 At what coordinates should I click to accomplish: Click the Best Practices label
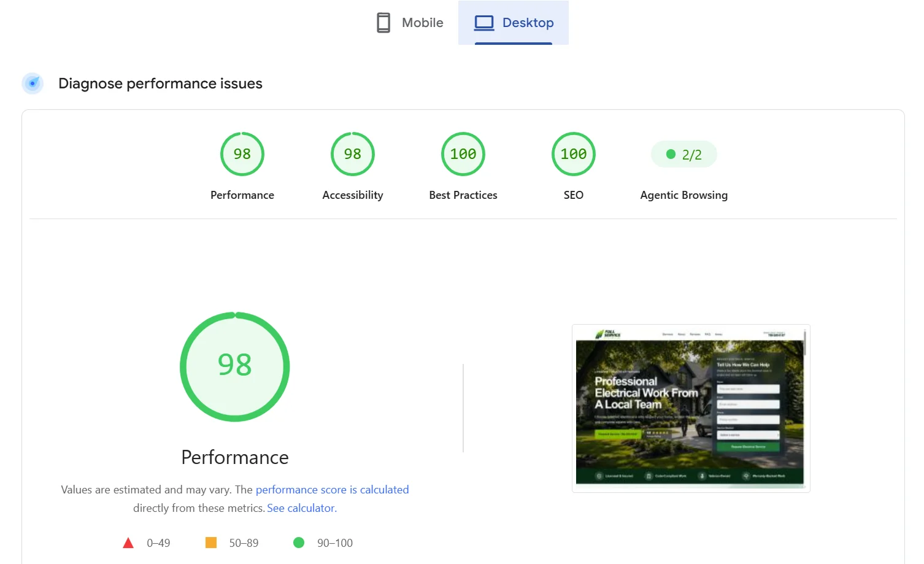coord(463,195)
